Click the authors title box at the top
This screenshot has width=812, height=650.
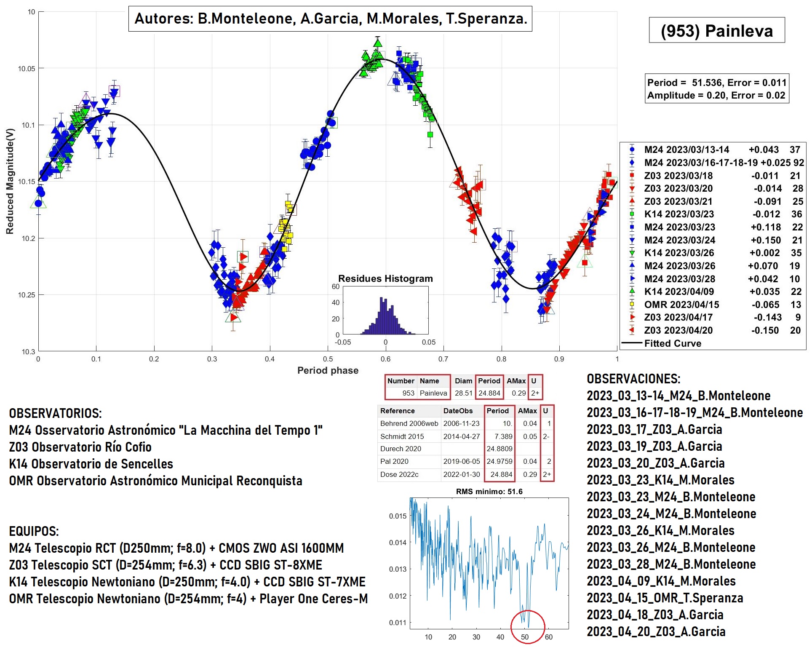click(330, 19)
